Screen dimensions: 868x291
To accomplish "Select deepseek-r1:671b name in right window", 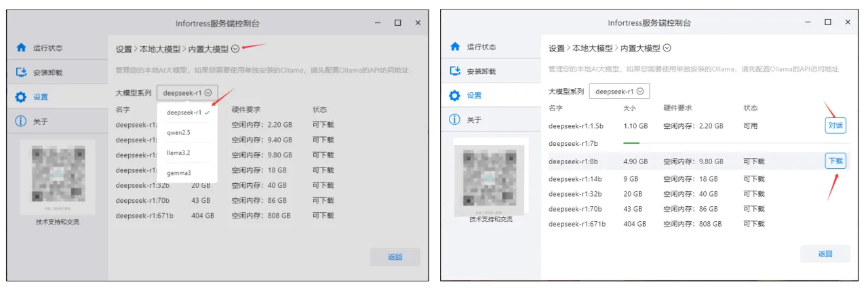I will coord(576,224).
